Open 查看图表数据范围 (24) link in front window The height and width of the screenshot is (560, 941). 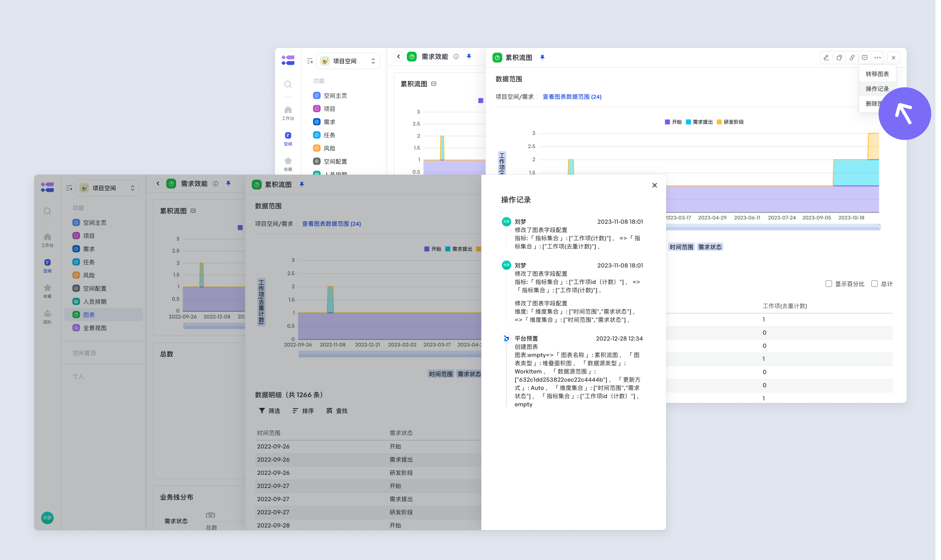point(331,224)
